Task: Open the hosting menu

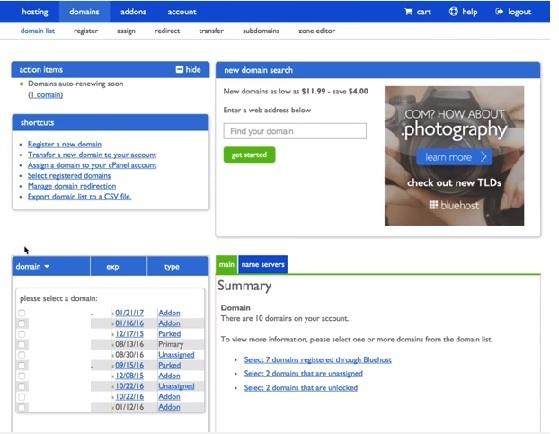Action: coord(35,12)
